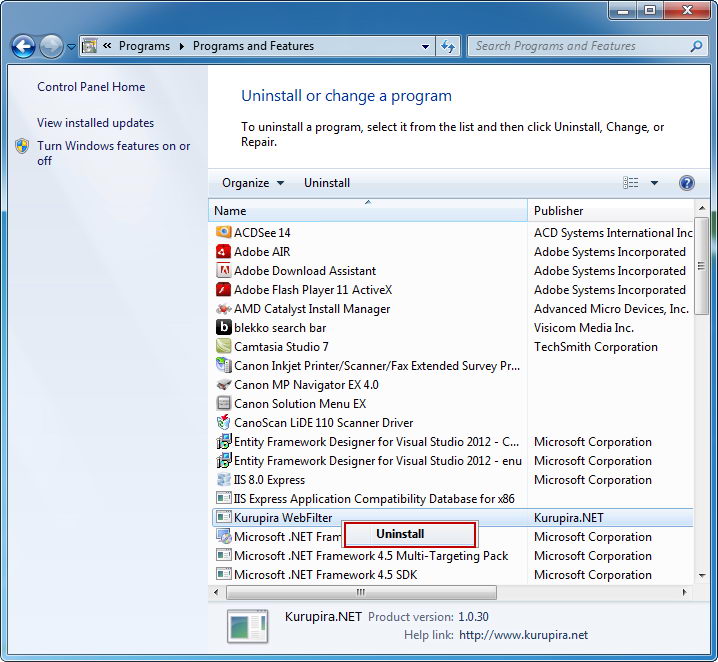
Task: Select the Microsoft .NET Framework 4.5 SDK icon
Action: (x=223, y=574)
